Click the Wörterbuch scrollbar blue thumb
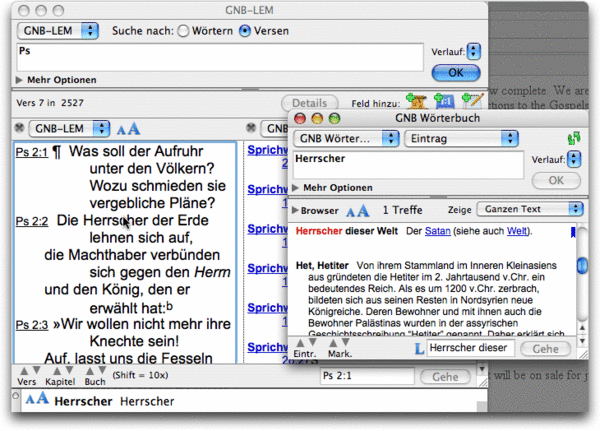This screenshot has width=600, height=431. pos(582,265)
